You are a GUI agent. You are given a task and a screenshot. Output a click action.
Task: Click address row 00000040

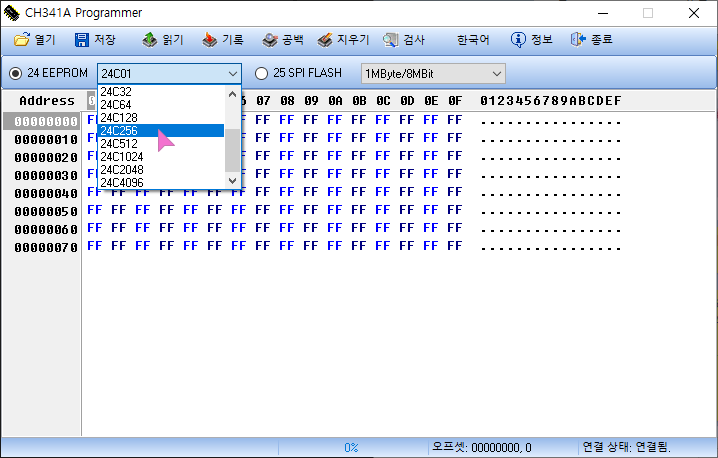click(46, 193)
